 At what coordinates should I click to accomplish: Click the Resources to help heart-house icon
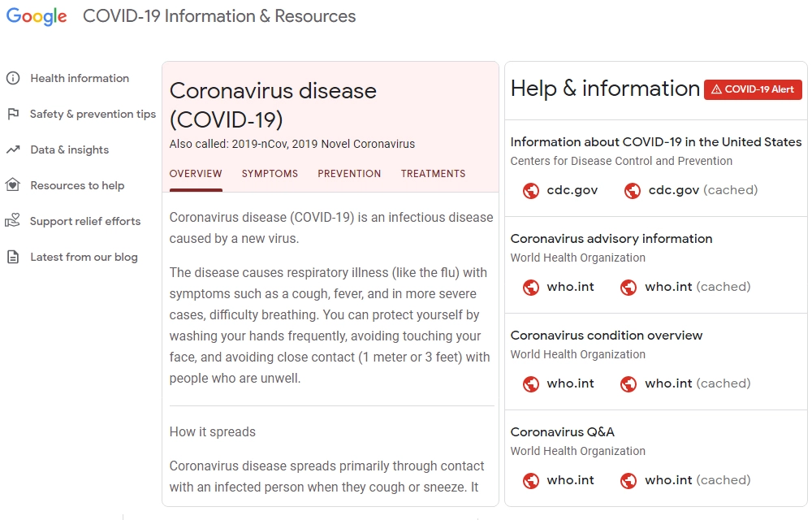click(13, 185)
